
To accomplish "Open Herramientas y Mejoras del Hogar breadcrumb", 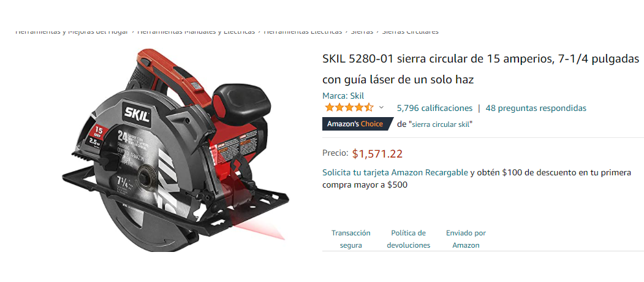I will [72, 32].
